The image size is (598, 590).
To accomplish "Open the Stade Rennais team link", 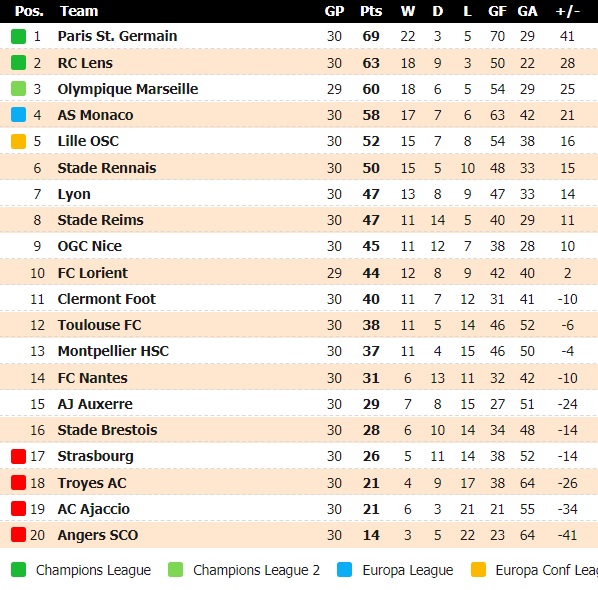I will tap(107, 168).
